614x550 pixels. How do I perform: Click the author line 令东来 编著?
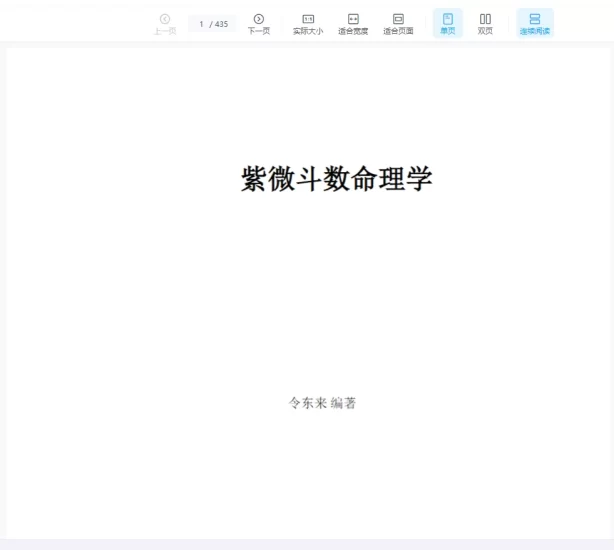tap(322, 403)
